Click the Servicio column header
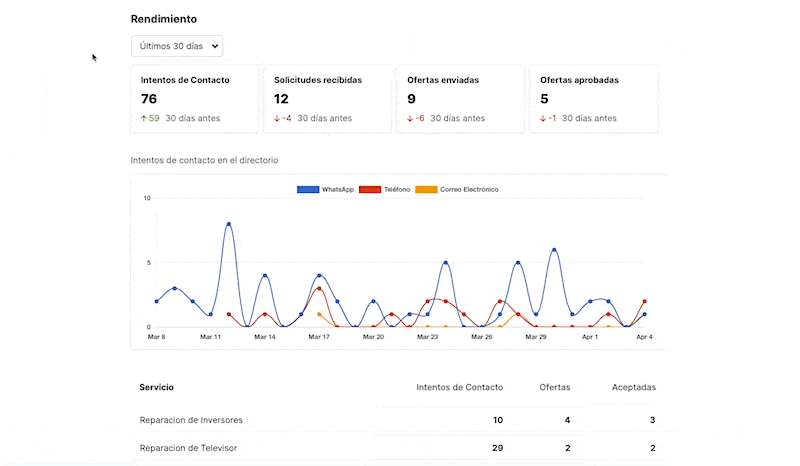Screen dimensions: 800x466 point(157,387)
